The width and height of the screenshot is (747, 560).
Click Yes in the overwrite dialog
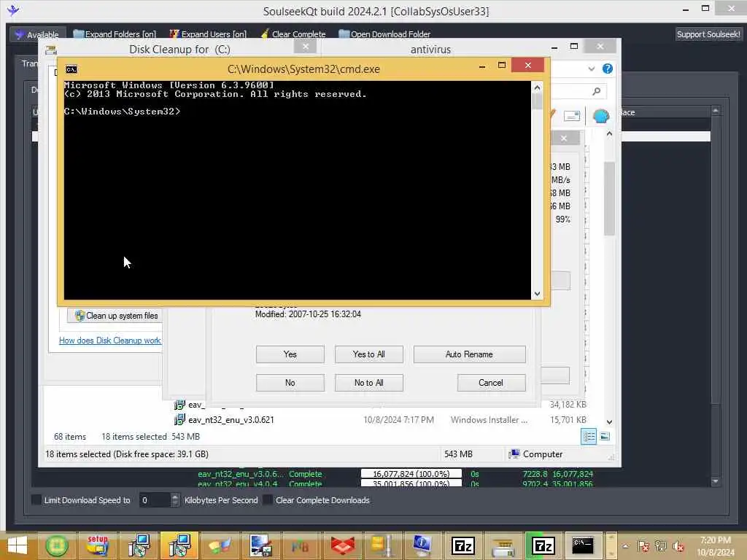point(290,354)
